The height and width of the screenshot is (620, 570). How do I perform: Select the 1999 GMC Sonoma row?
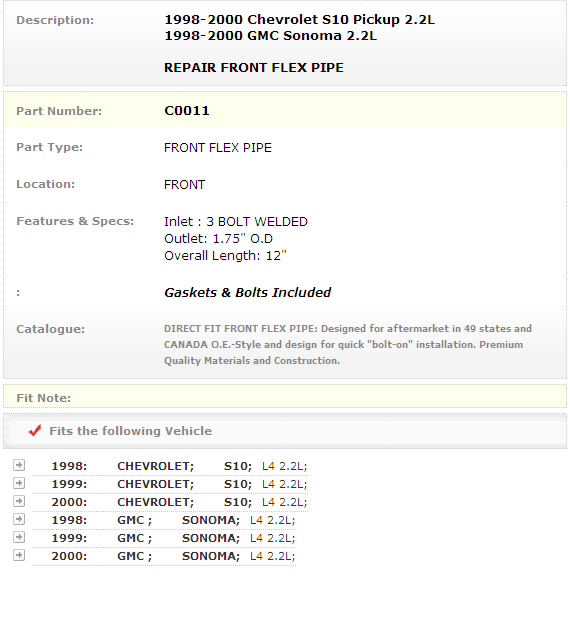(x=164, y=538)
